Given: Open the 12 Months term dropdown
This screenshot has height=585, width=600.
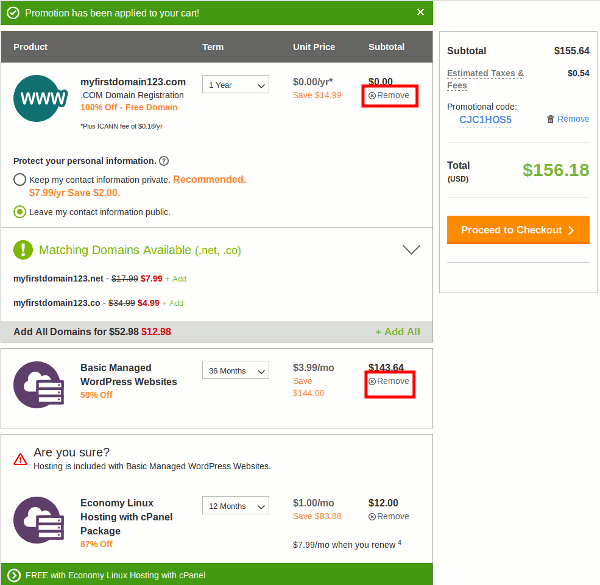Looking at the screenshot, I should (235, 505).
